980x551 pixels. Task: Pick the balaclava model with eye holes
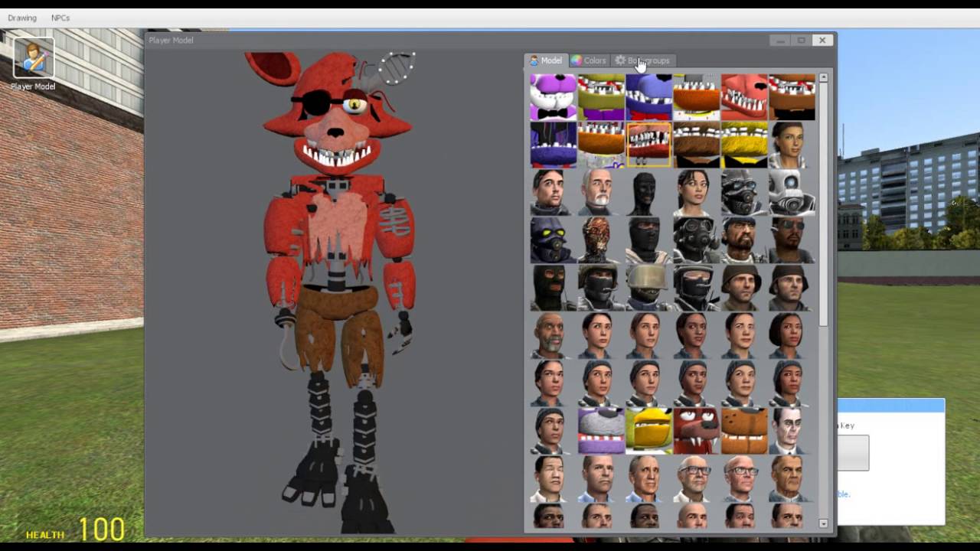[554, 287]
